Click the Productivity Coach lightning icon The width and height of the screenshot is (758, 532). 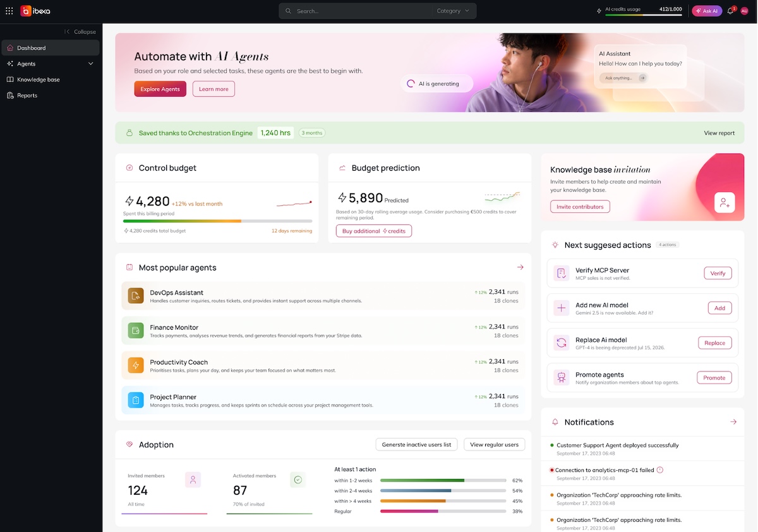(x=136, y=365)
